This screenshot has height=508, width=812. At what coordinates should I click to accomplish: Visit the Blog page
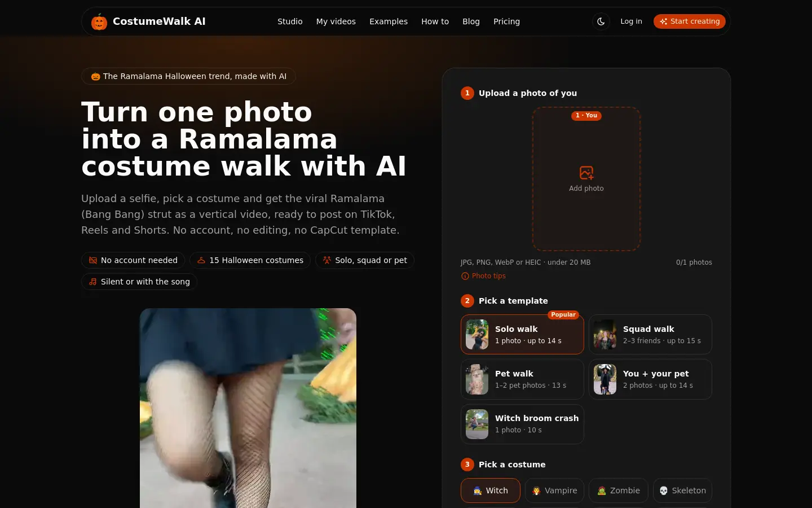(471, 21)
